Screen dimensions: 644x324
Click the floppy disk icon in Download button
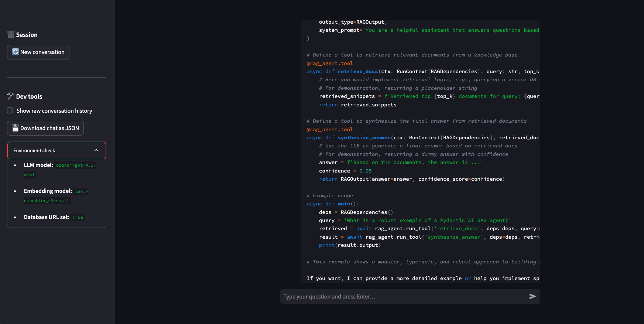point(16,128)
